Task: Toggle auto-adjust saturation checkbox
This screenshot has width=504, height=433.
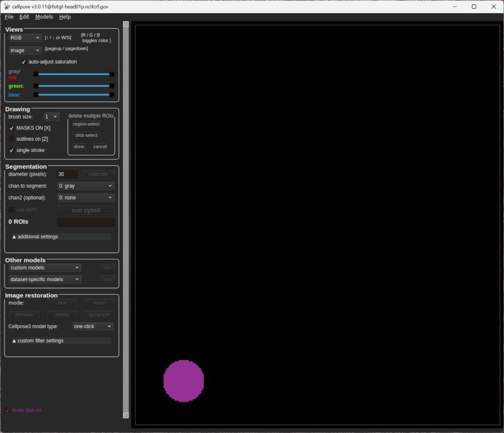Action: [23, 62]
